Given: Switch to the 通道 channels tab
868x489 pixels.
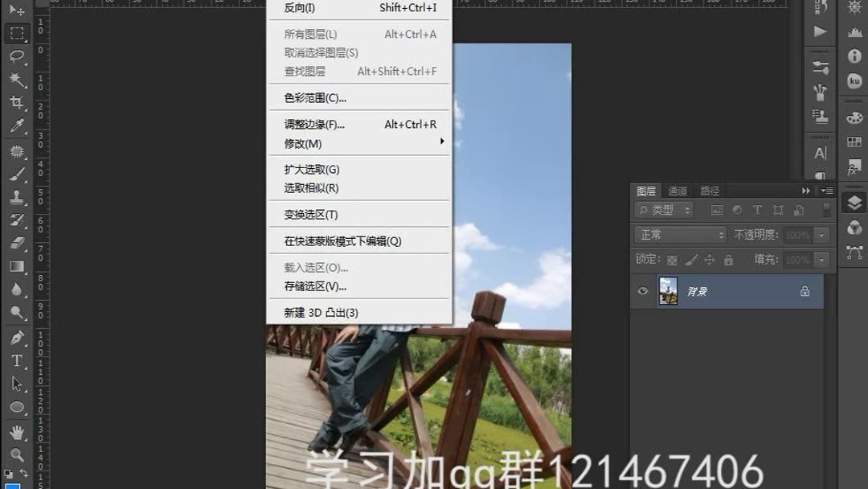Looking at the screenshot, I should [678, 191].
